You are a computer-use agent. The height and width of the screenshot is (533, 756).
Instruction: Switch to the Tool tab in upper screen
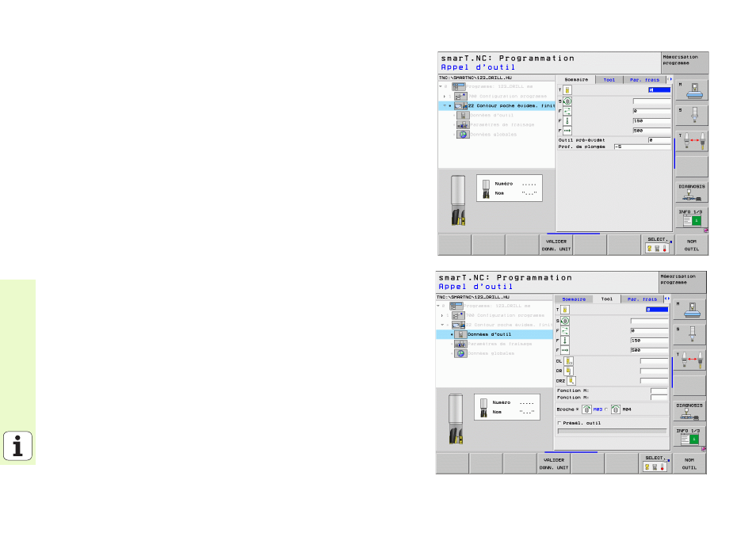[x=609, y=80]
